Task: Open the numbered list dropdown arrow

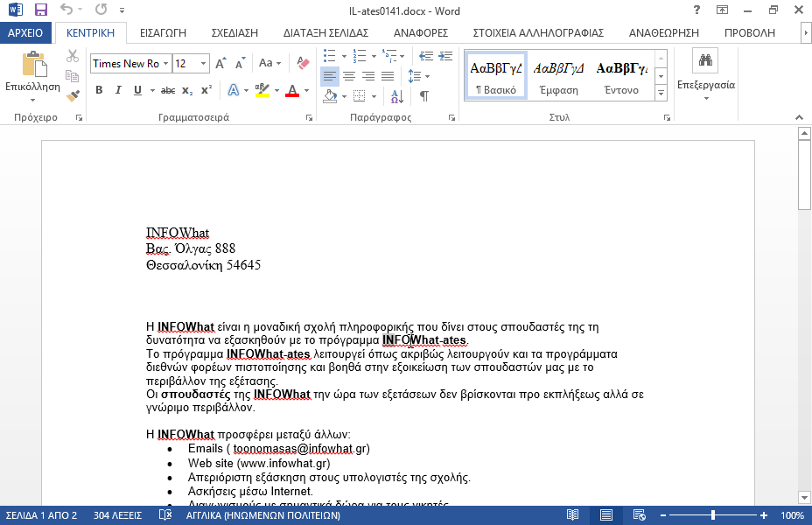Action: pyautogui.click(x=374, y=56)
